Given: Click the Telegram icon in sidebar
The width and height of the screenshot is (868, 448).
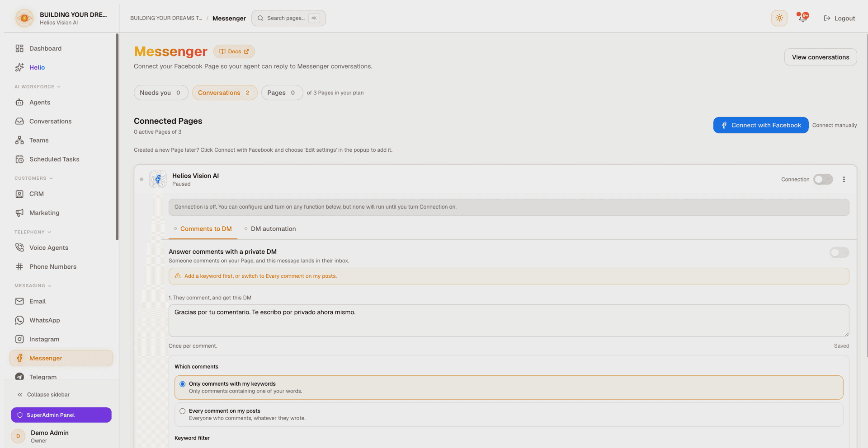Looking at the screenshot, I should point(19,377).
